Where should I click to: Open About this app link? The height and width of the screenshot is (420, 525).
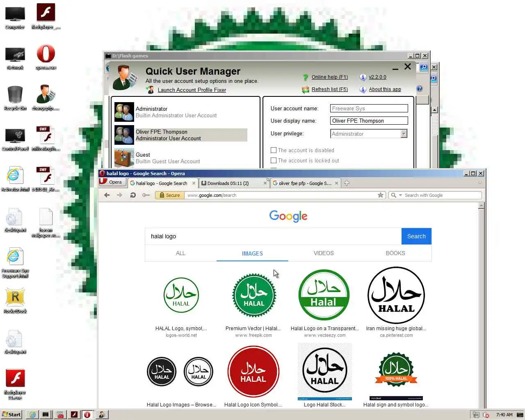pyautogui.click(x=385, y=89)
